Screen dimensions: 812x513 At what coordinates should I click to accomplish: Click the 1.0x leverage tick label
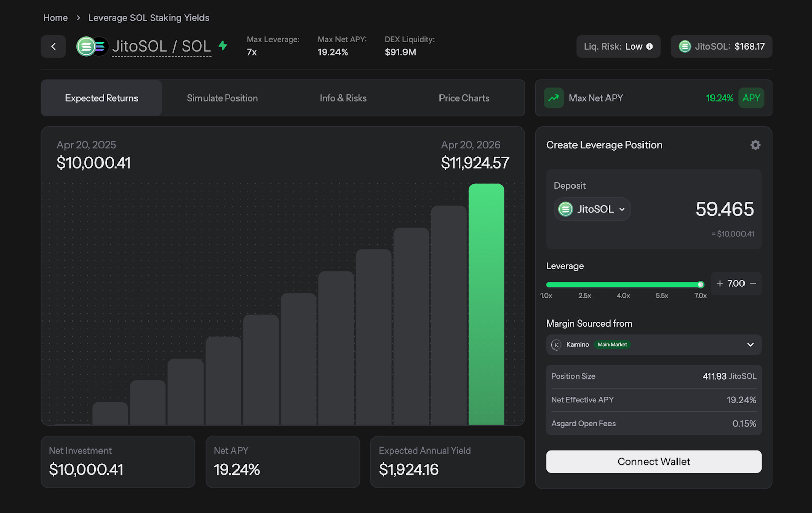pyautogui.click(x=546, y=296)
